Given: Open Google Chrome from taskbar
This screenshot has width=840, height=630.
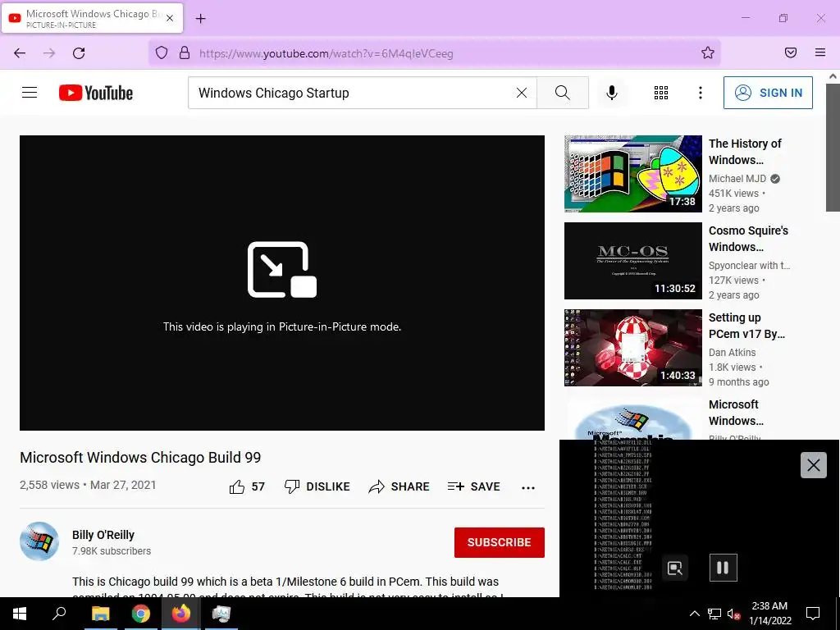Looking at the screenshot, I should (x=140, y=614).
